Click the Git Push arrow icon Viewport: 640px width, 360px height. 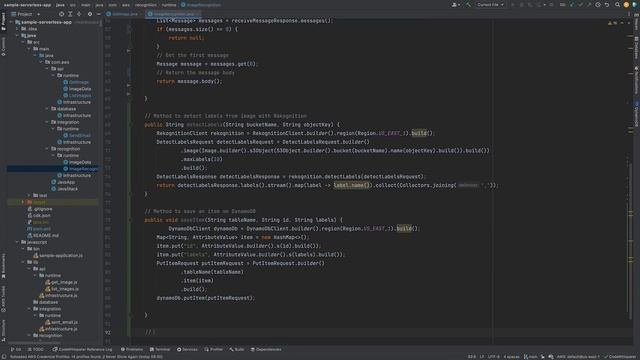coord(589,5)
